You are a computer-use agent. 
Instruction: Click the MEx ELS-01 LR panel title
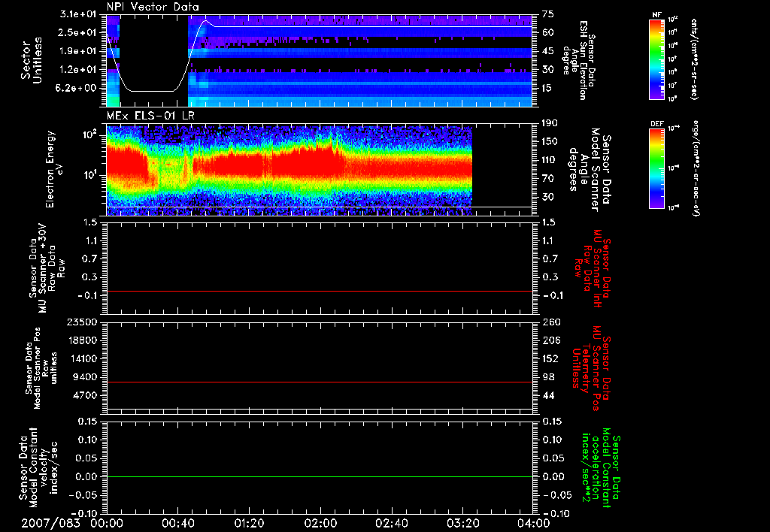tap(150, 116)
